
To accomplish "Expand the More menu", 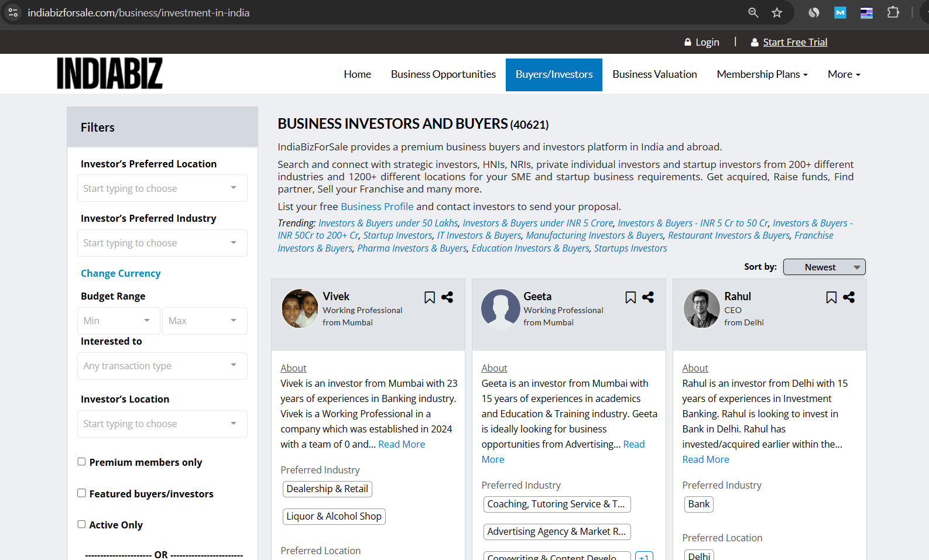I will click(x=844, y=74).
